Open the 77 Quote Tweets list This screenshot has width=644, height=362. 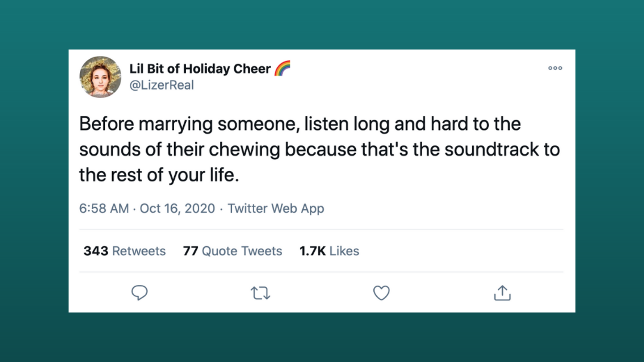(233, 251)
